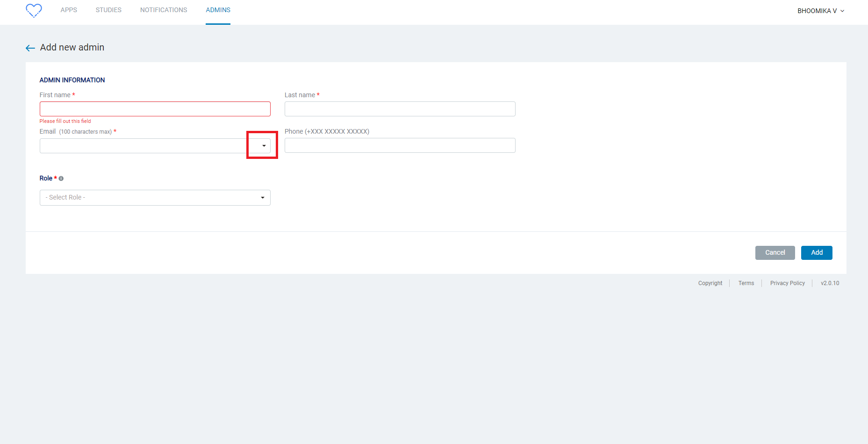Click the info icon next to Role label
This screenshot has height=444, width=868.
point(61,178)
